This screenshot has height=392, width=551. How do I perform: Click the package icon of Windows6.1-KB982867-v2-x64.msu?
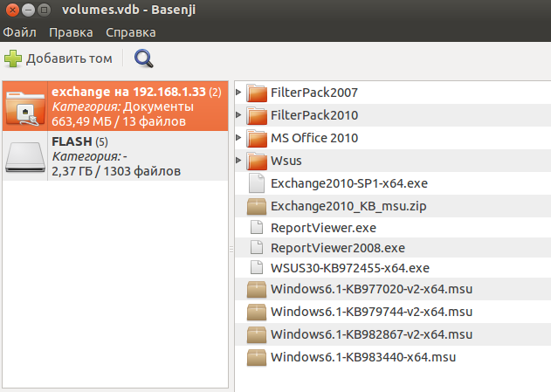tap(257, 334)
